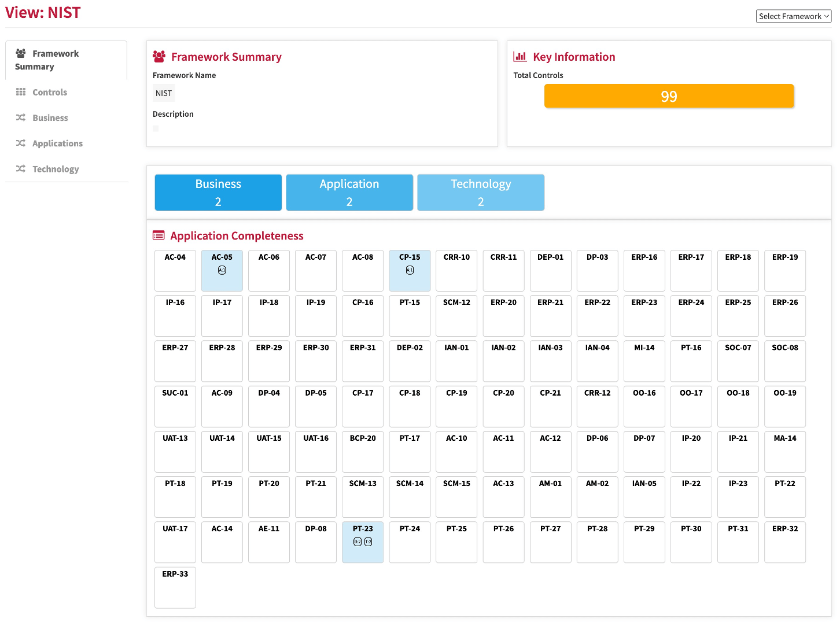Select the Business 2 tile
This screenshot has height=626, width=840.
point(218,193)
